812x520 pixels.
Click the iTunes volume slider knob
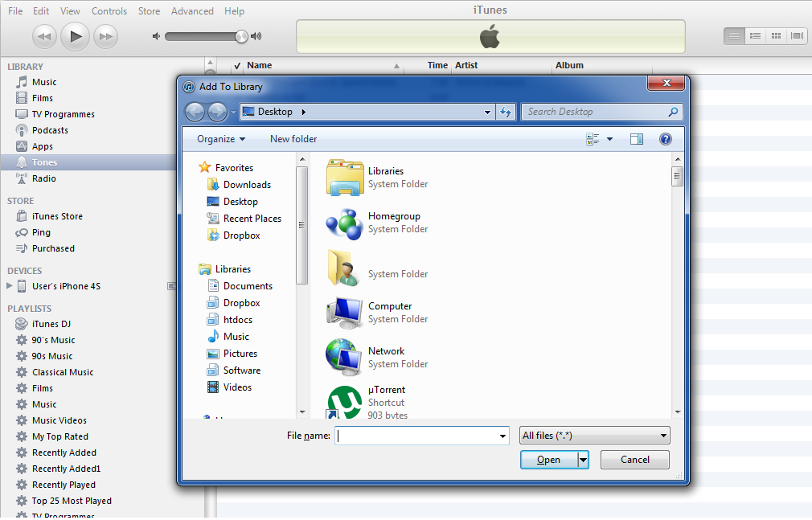click(x=241, y=36)
